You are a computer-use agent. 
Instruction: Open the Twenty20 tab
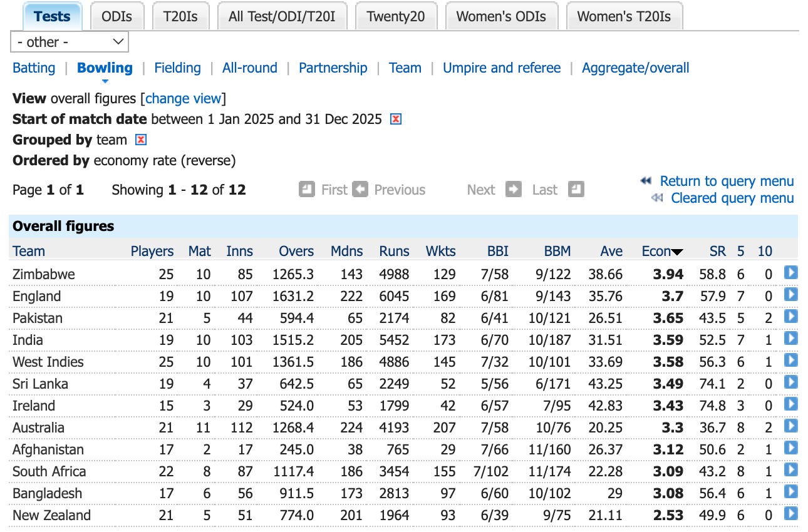coord(396,16)
